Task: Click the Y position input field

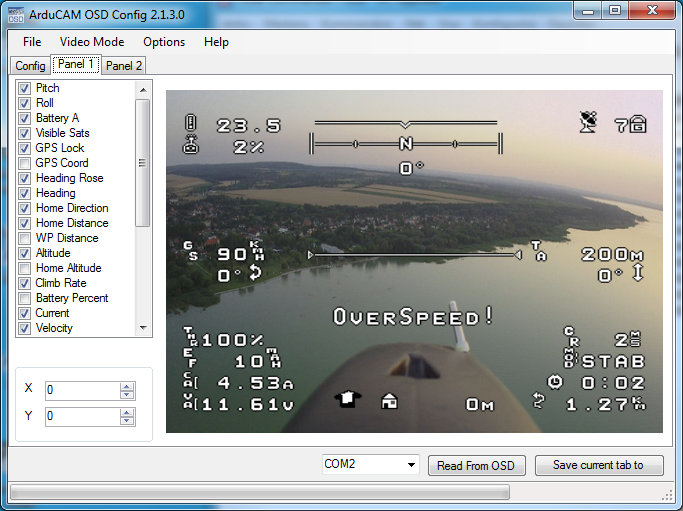Action: (x=82, y=416)
